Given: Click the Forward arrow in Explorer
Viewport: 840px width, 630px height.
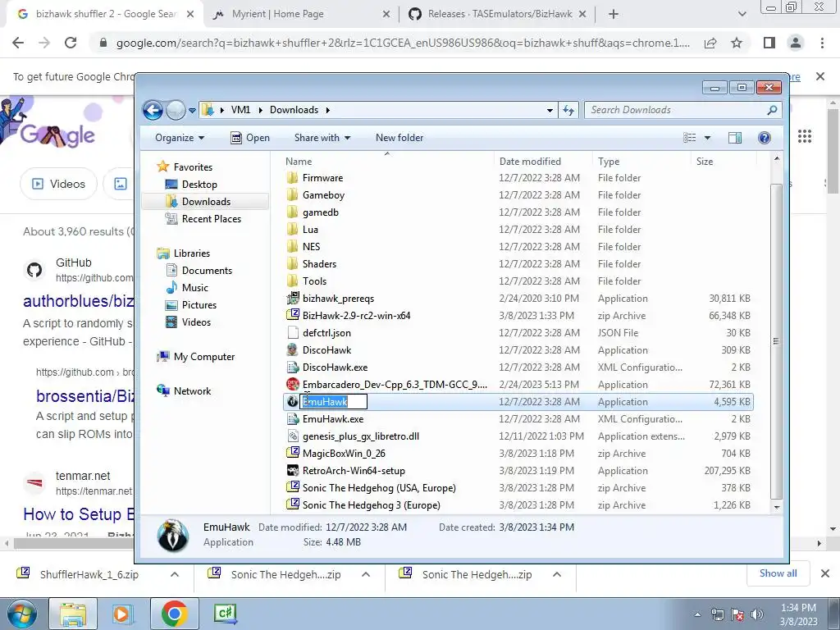Looking at the screenshot, I should coord(176,111).
